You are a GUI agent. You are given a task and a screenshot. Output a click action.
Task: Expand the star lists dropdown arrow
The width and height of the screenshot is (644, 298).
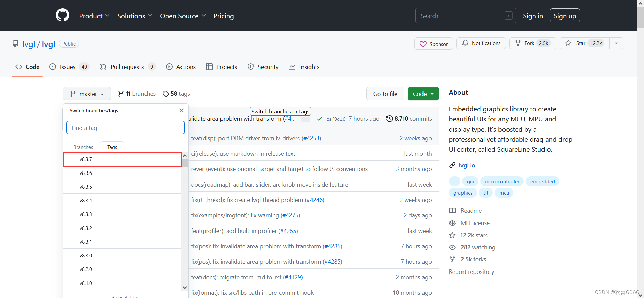pos(616,43)
